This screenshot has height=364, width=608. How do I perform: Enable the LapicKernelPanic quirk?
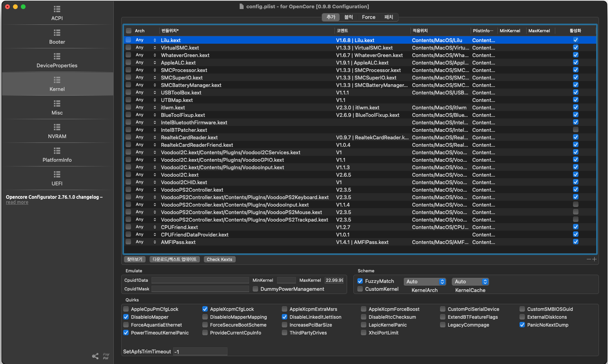tap(364, 325)
